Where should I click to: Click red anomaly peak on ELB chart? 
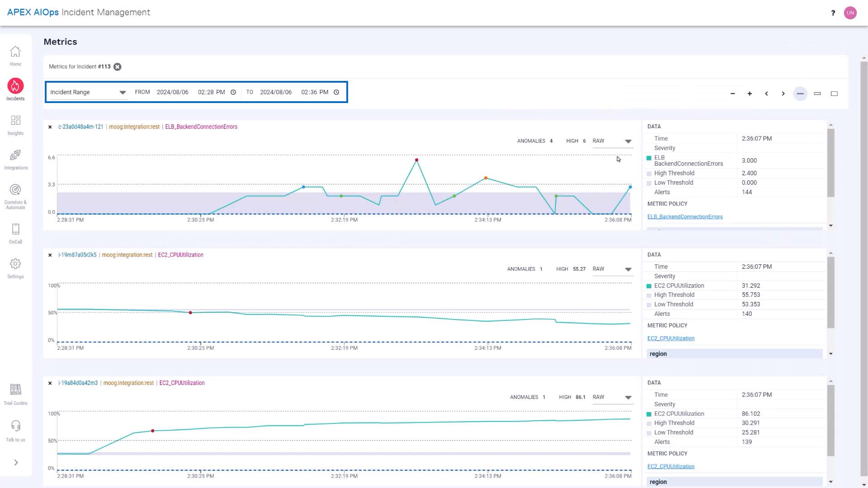coord(416,160)
